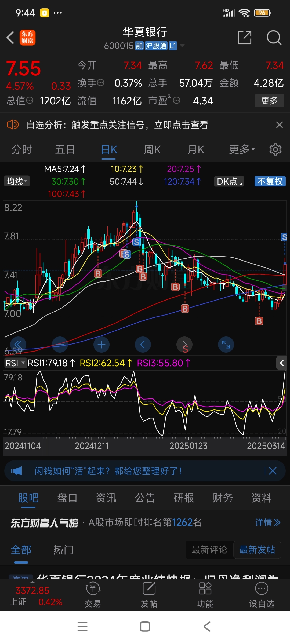Tap the lowest B marker near 7.00

(x=259, y=321)
